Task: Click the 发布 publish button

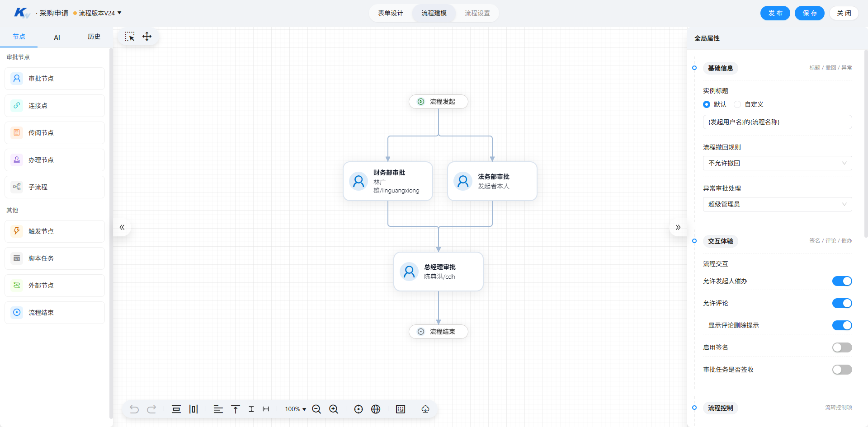Action: (x=775, y=13)
